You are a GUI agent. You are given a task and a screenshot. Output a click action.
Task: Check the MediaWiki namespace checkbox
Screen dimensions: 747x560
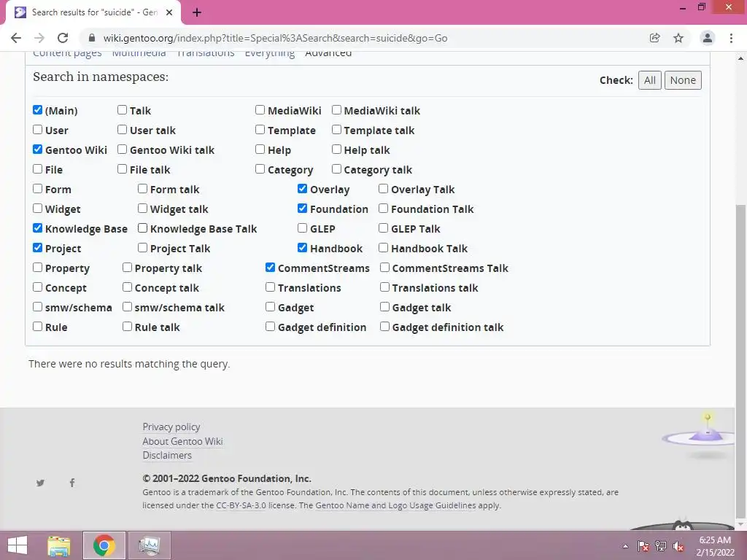[x=260, y=110]
